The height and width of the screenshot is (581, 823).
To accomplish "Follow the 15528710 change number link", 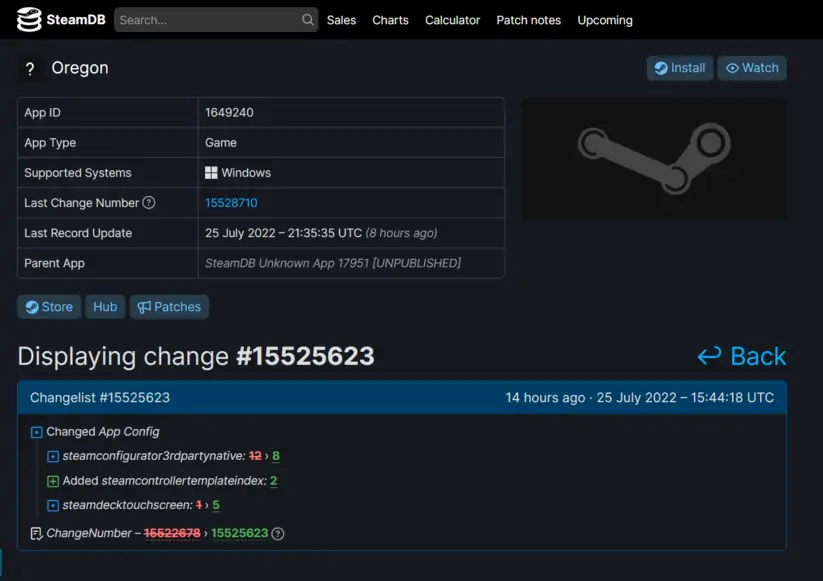I will (231, 203).
